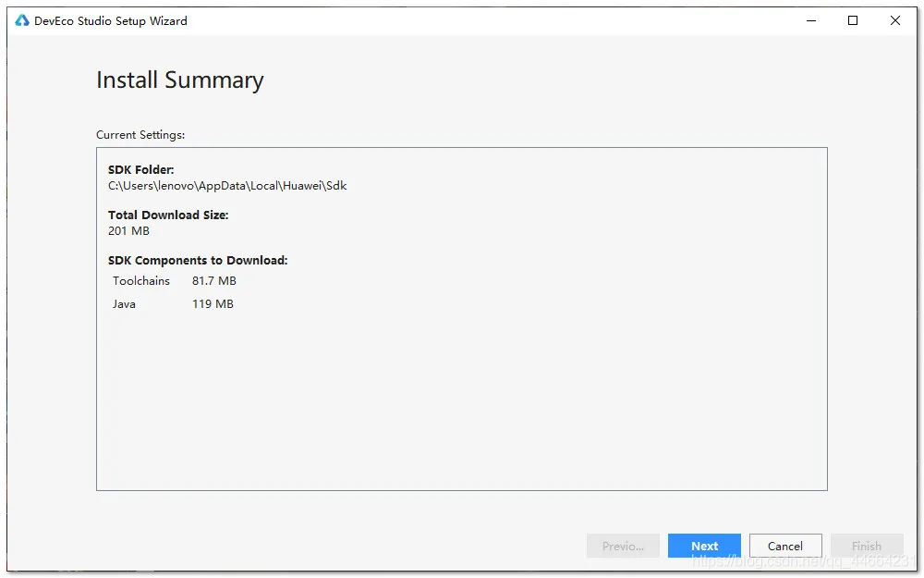Close the DevEco Studio Setup Wizard
The image size is (924, 578).
coord(895,20)
